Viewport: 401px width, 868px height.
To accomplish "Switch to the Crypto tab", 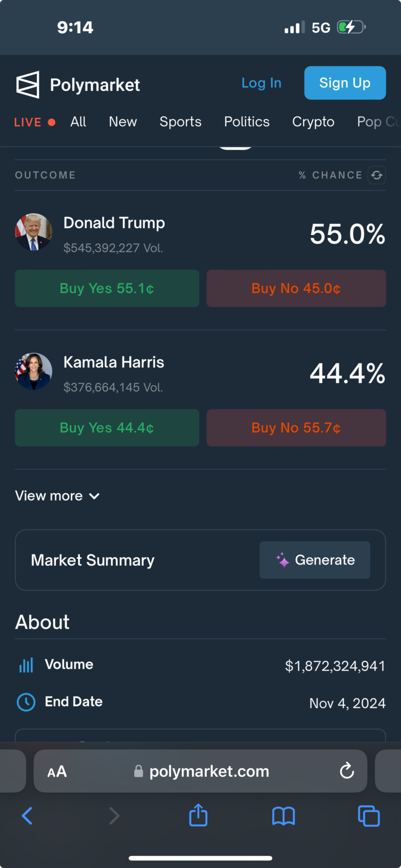I will [313, 122].
